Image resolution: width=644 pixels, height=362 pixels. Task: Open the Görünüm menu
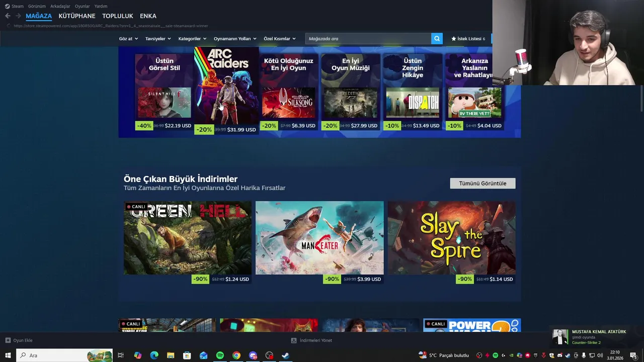point(37,6)
